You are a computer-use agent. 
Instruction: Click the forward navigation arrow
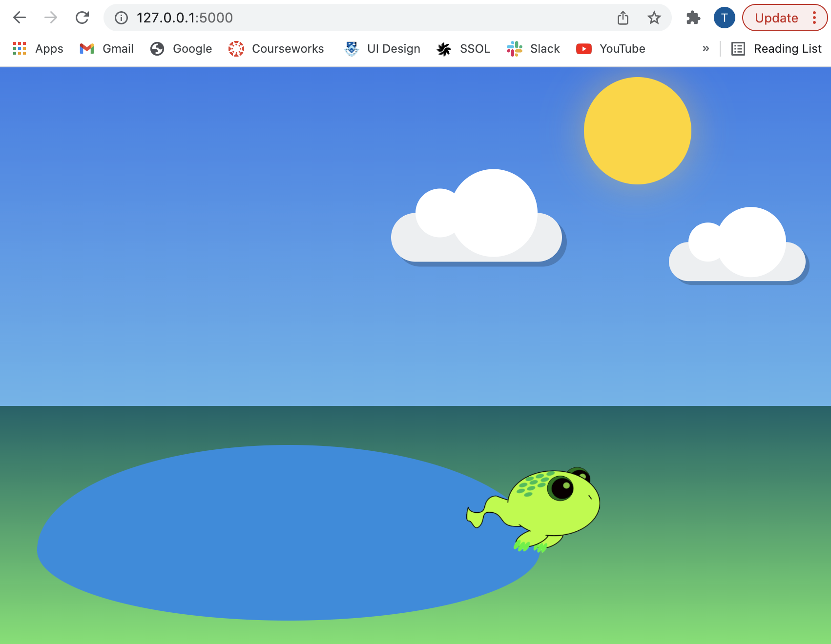51,18
